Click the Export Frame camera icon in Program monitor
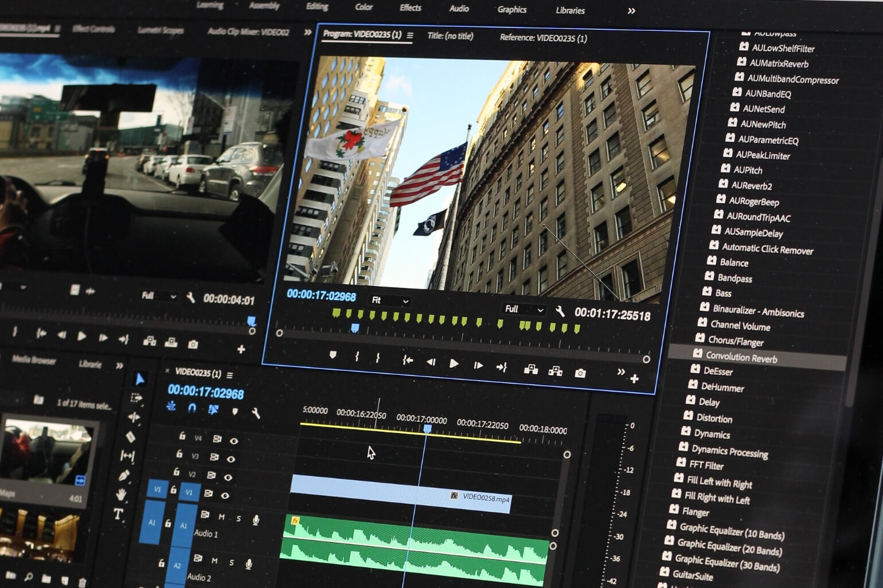 pyautogui.click(x=580, y=373)
